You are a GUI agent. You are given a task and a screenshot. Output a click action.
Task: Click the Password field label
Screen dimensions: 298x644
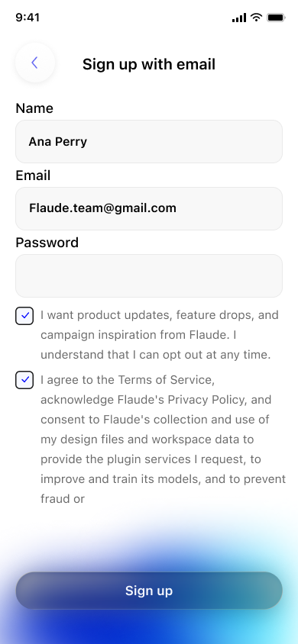(47, 243)
